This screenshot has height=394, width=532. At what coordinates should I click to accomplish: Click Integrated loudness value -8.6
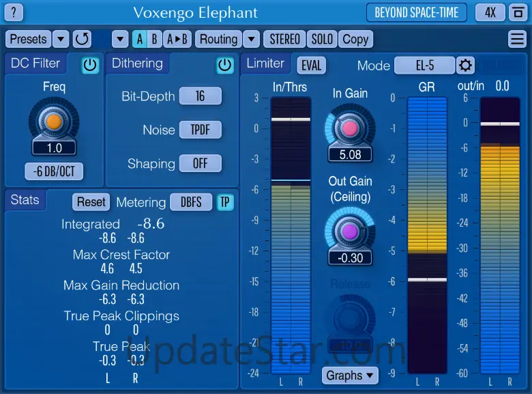[151, 223]
